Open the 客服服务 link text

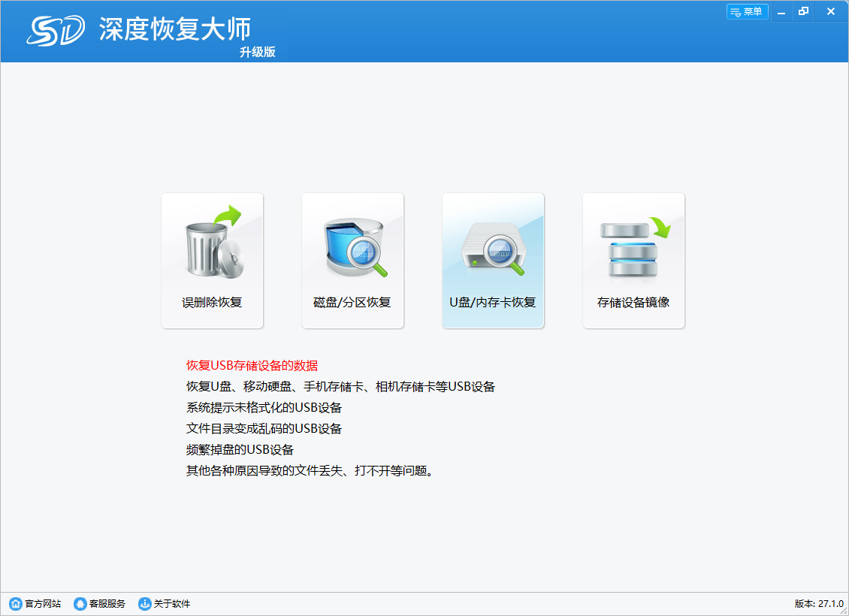point(107,604)
